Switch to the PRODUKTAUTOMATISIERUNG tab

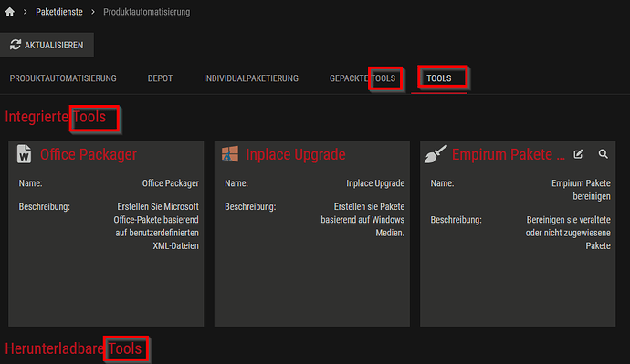click(x=63, y=78)
